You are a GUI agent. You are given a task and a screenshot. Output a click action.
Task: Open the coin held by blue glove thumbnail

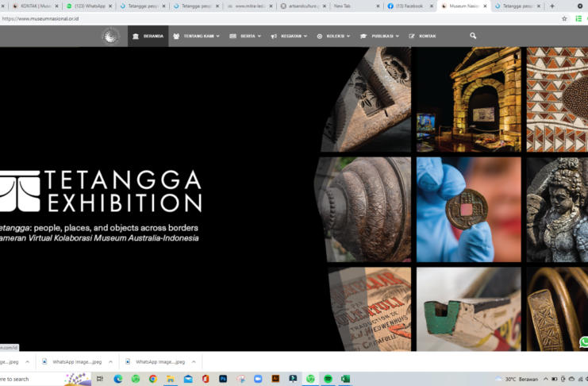[468, 210]
